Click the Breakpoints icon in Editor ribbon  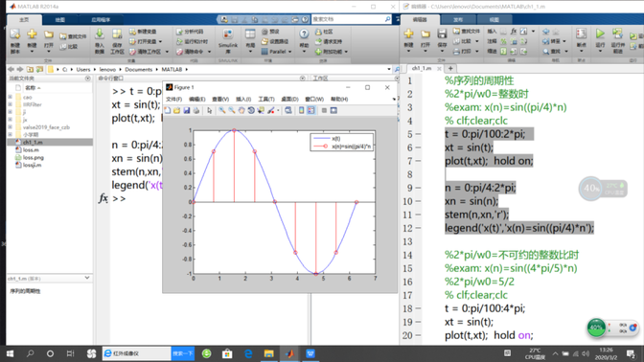[581, 34]
